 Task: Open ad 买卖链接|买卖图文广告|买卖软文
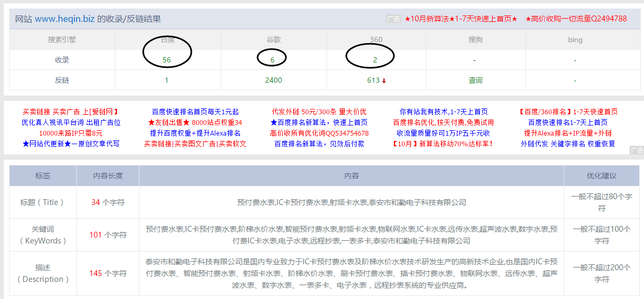click(195, 144)
